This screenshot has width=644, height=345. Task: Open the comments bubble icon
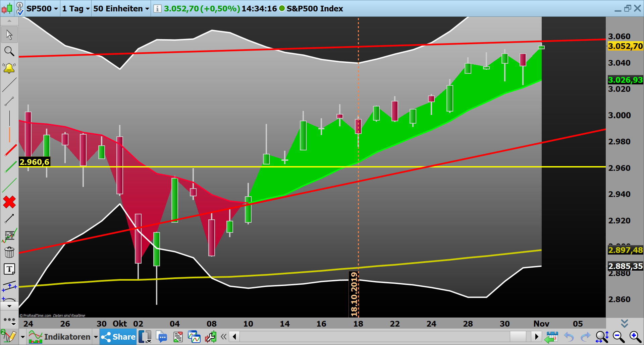162,337
